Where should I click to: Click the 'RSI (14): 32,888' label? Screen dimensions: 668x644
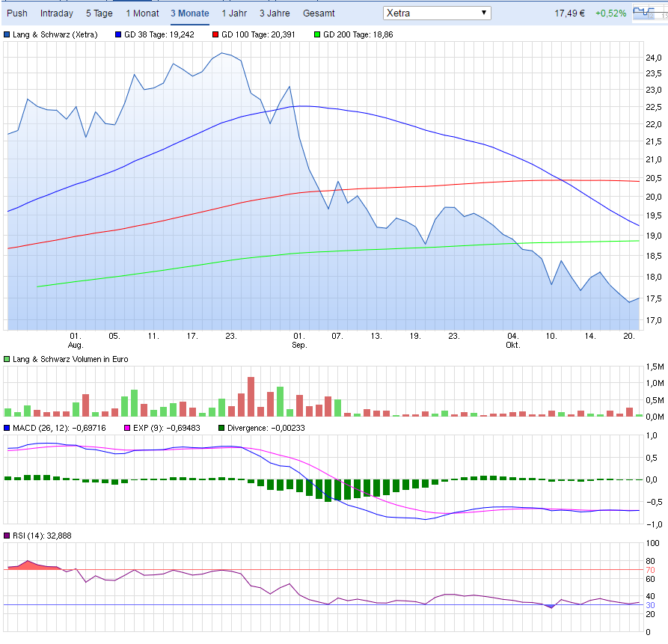click(x=42, y=536)
